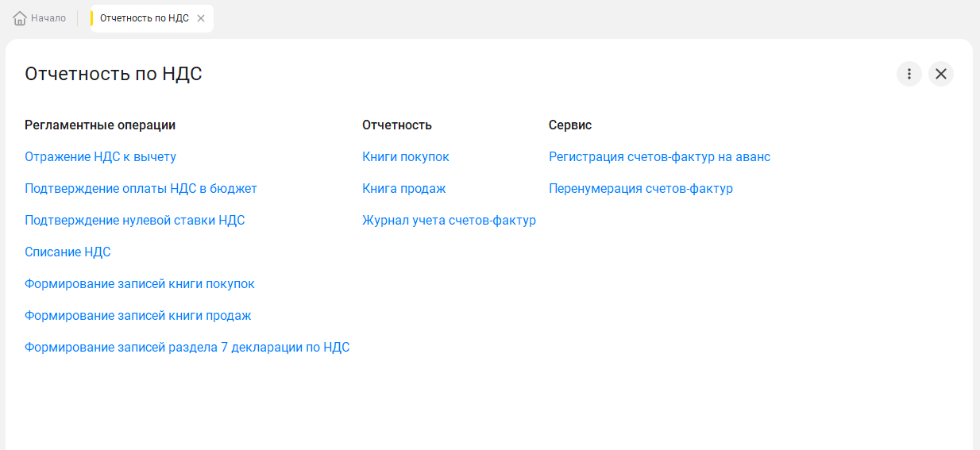Click the Списание НДС link
The image size is (980, 450).
click(x=68, y=252)
